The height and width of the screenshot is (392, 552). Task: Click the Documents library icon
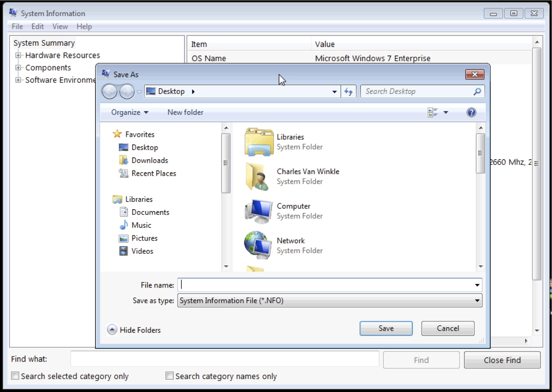pos(124,212)
